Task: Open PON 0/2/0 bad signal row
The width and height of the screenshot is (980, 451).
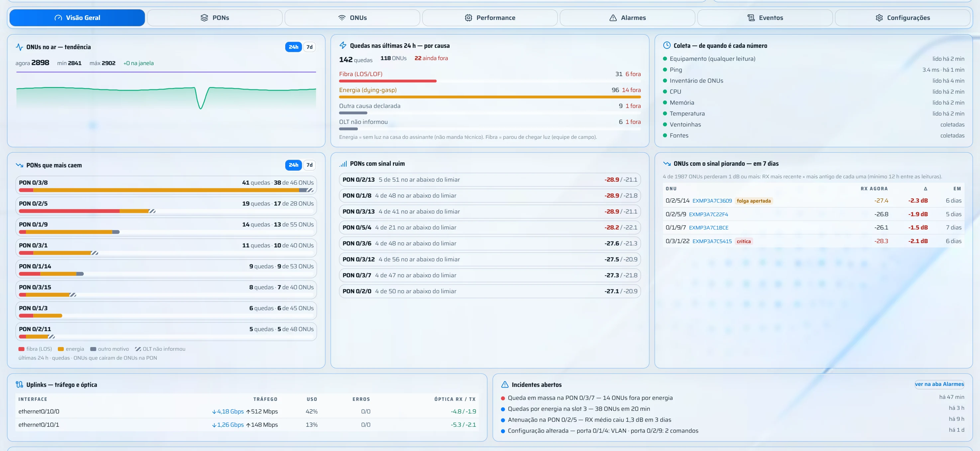Action: pos(490,291)
